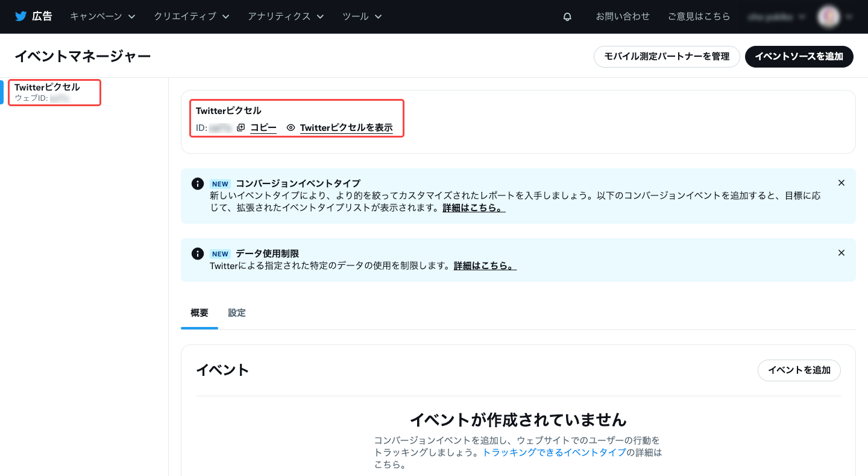This screenshot has width=868, height=476.
Task: Open 詳細はこちら in コンバージョンイベントタイプ banner
Action: pyautogui.click(x=474, y=208)
